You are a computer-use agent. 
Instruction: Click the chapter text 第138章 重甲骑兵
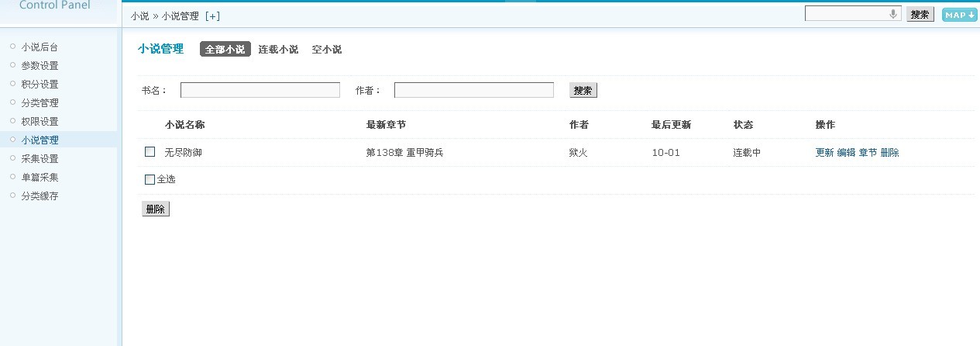pyautogui.click(x=405, y=153)
